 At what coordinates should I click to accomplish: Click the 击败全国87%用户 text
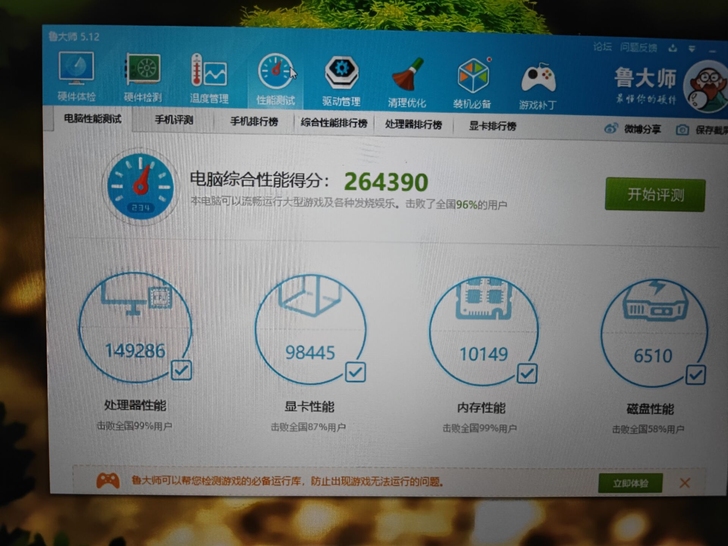[x=308, y=427]
